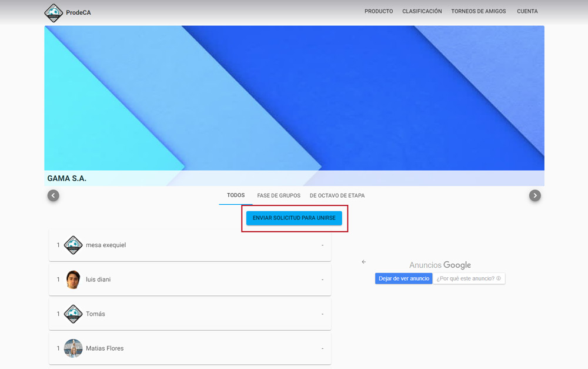Click the info icon after ¿Por qué este anuncio?
Viewport: 588px width, 369px height.
click(x=499, y=278)
